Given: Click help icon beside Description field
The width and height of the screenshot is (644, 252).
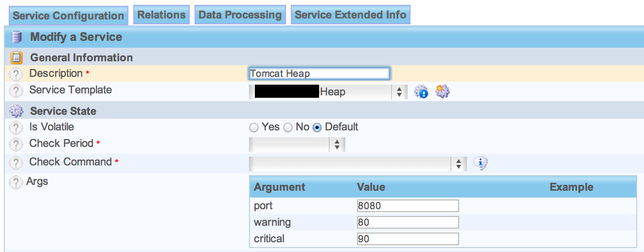Looking at the screenshot, I should 17,74.
